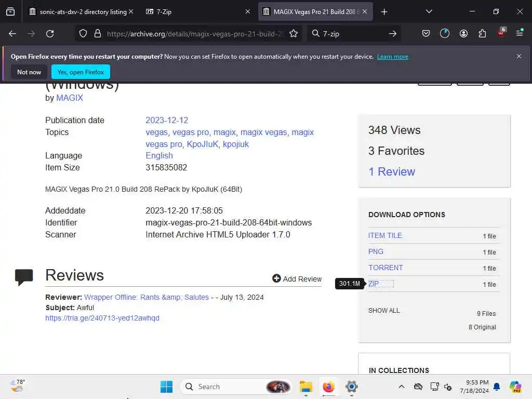Image resolution: width=532 pixels, height=399 pixels.
Task: Open Settings gear in taskbar
Action: (352, 387)
